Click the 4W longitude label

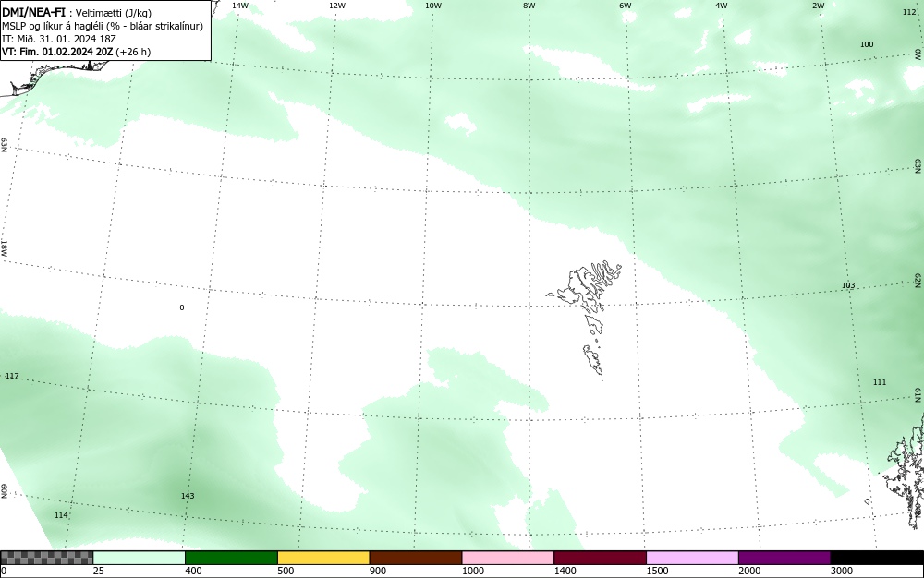click(x=722, y=6)
